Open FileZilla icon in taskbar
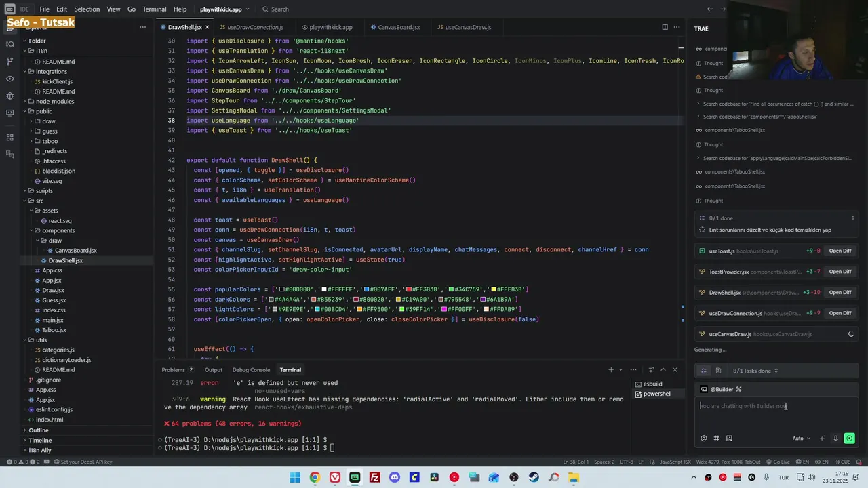The height and width of the screenshot is (488, 868). [374, 477]
